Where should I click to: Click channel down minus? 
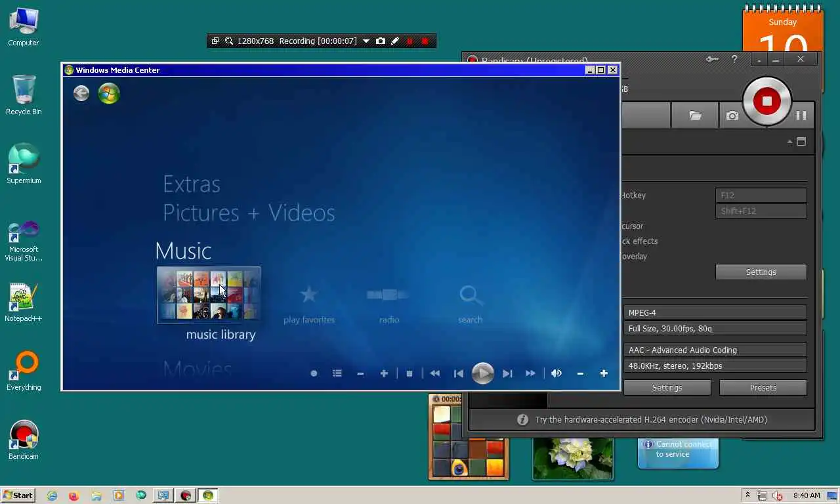[x=360, y=373]
